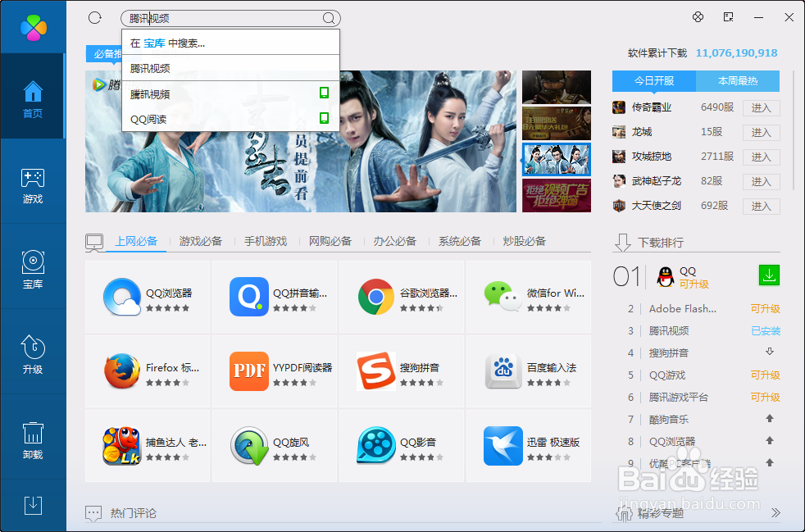Open 酷狗音乐 entry in download ranking
The height and width of the screenshot is (532, 805).
tap(668, 420)
